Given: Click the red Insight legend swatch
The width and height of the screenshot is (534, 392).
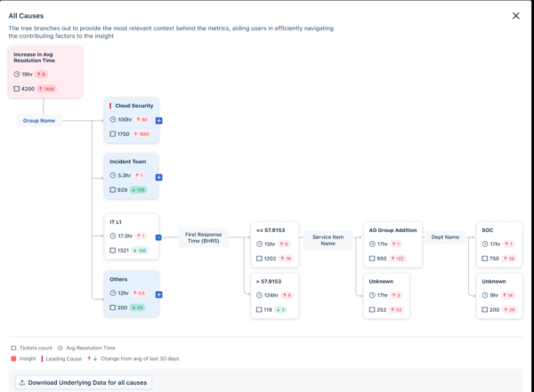Looking at the screenshot, I should pyautogui.click(x=13, y=358).
